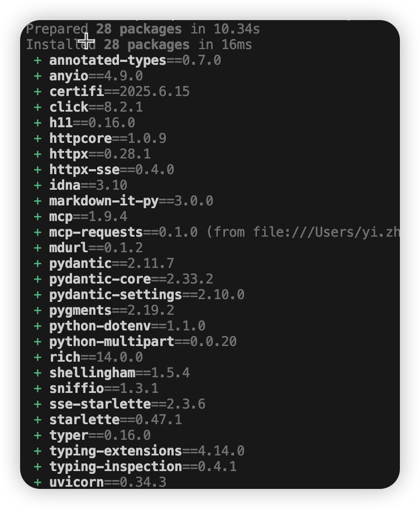Click the file:///Users path in mcp-requests line
Image resolution: width=420 pixels, height=509 pixels.
tap(326, 232)
